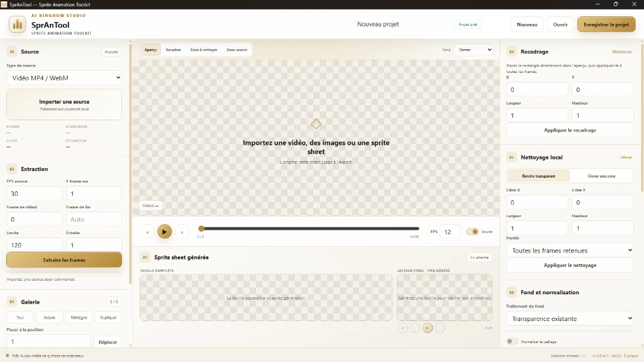Viewport: 644px width, 362px height.
Task: Switch to the Aperçu tab
Action: [x=151, y=50]
